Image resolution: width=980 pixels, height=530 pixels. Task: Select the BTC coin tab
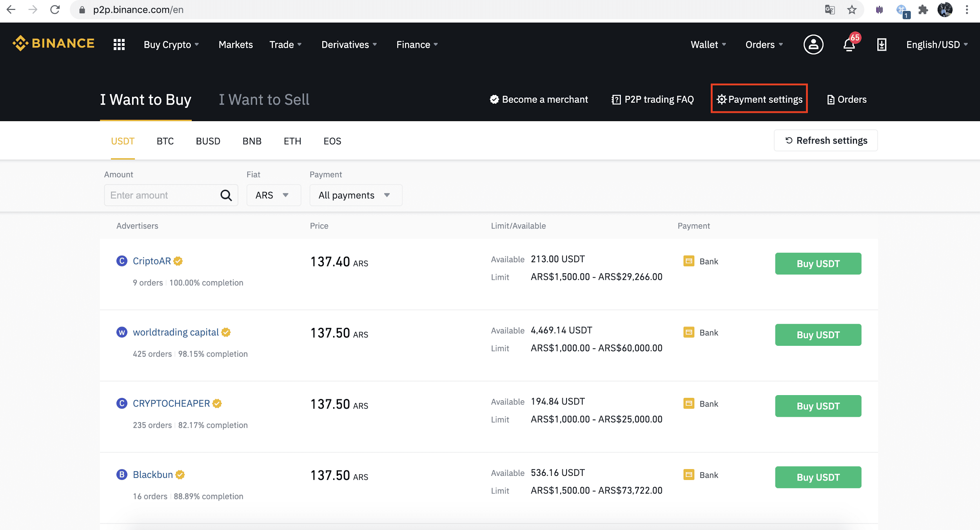165,141
